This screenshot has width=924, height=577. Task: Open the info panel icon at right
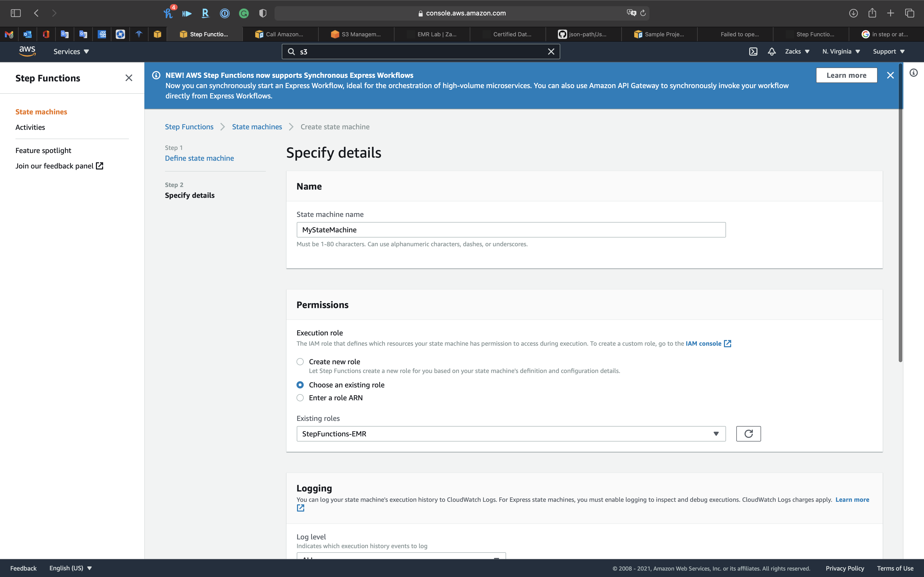913,73
